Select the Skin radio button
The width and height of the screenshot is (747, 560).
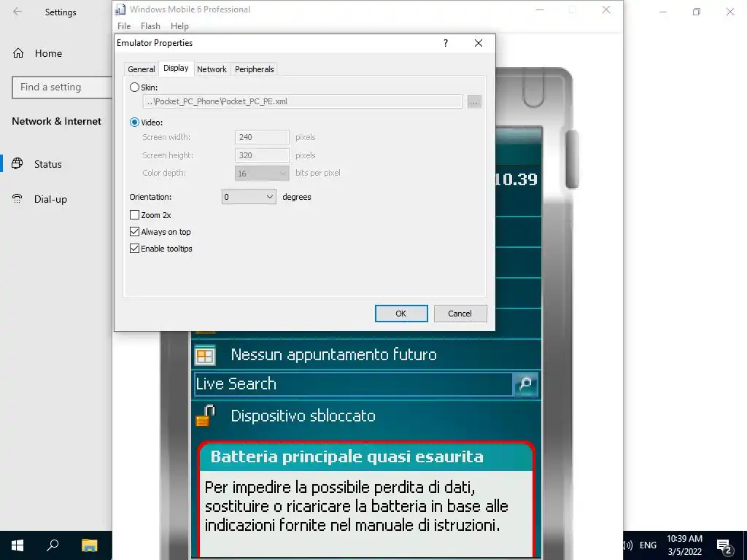tap(134, 87)
